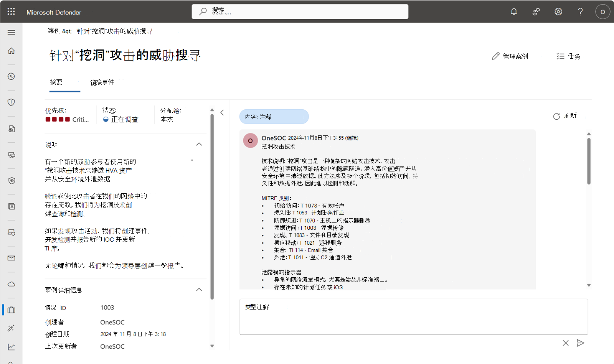Select the Incidents & alerts shield icon
The image size is (614, 364).
(11, 102)
